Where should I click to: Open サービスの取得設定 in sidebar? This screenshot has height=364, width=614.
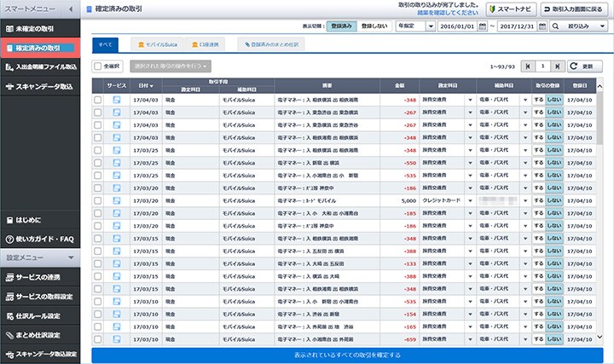point(40,297)
